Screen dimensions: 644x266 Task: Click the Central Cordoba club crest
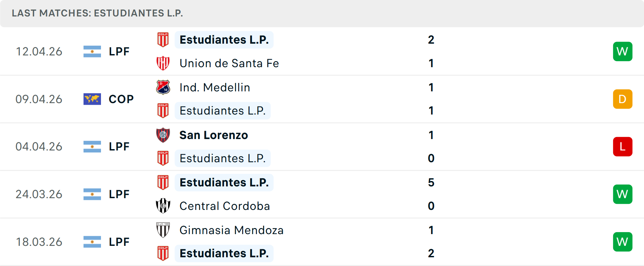point(163,206)
